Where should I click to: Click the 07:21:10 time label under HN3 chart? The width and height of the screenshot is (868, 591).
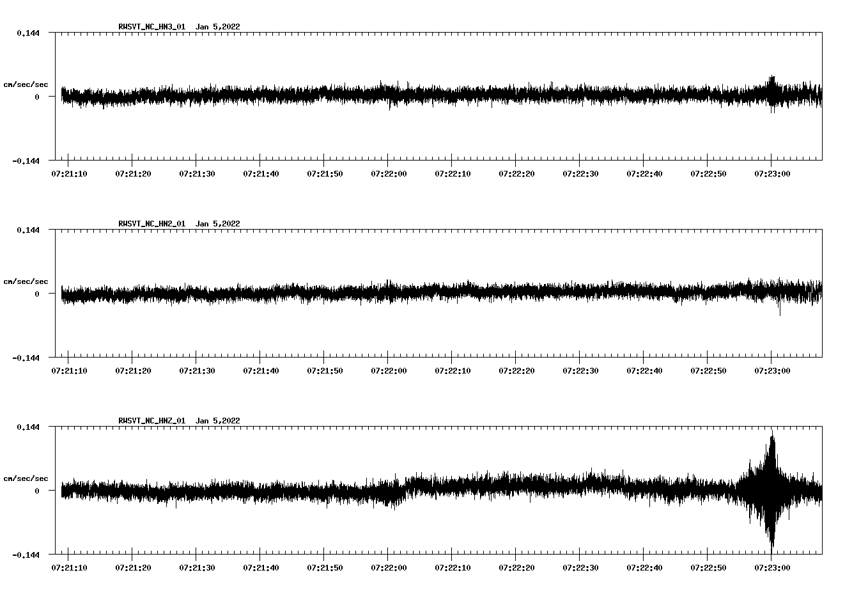[x=69, y=173]
